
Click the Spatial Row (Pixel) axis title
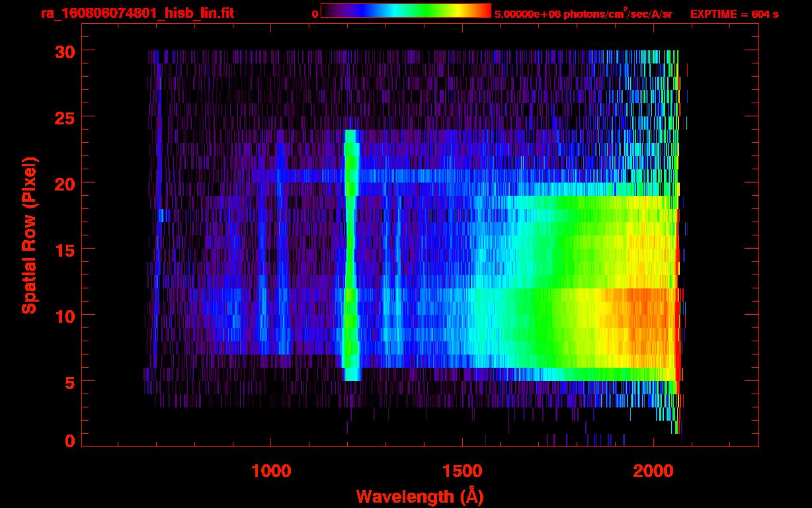29,235
